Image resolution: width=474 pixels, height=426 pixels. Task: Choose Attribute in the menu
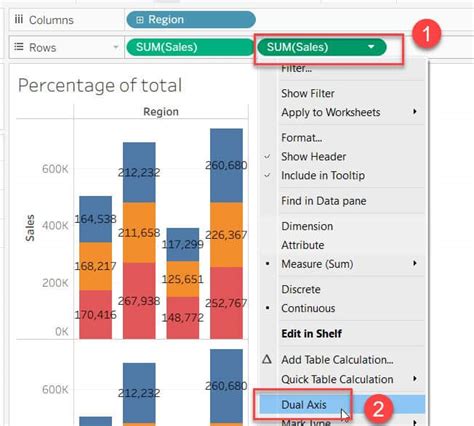pos(303,245)
